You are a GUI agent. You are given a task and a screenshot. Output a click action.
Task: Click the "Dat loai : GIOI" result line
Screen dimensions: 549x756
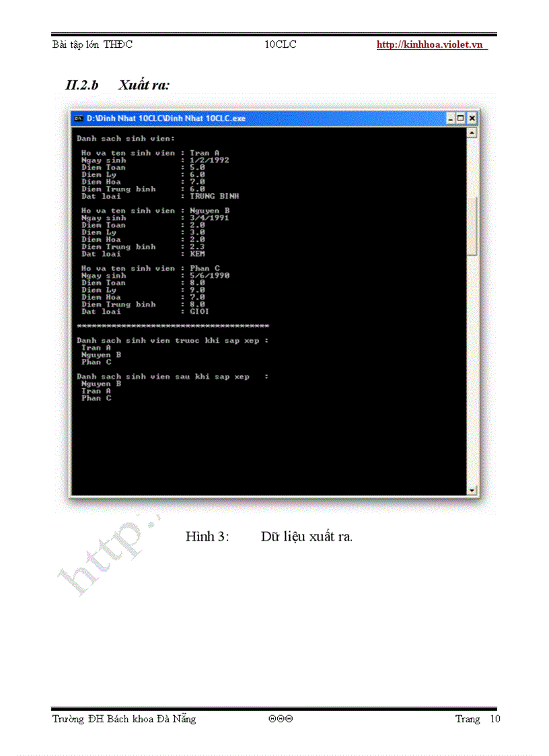pos(145,312)
